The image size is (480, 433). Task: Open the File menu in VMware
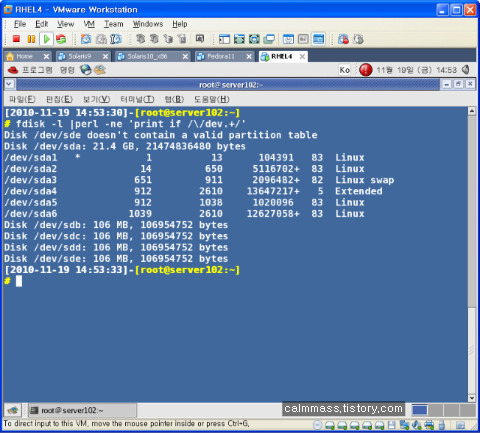click(x=20, y=24)
